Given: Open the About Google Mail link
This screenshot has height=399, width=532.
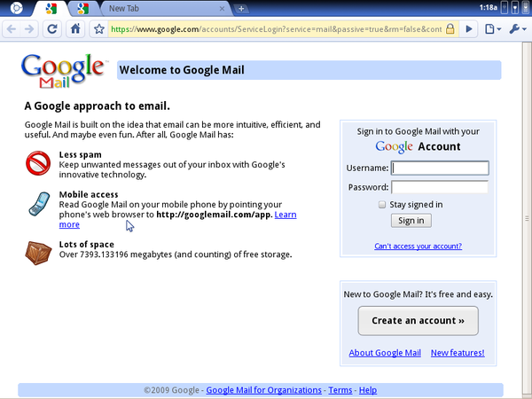Looking at the screenshot, I should coord(385,353).
